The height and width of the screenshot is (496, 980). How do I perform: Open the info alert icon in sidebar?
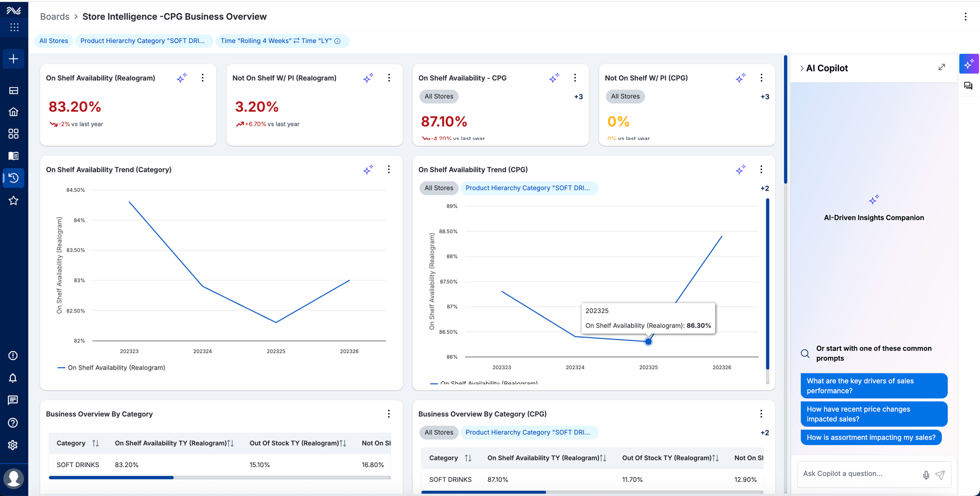(x=13, y=355)
